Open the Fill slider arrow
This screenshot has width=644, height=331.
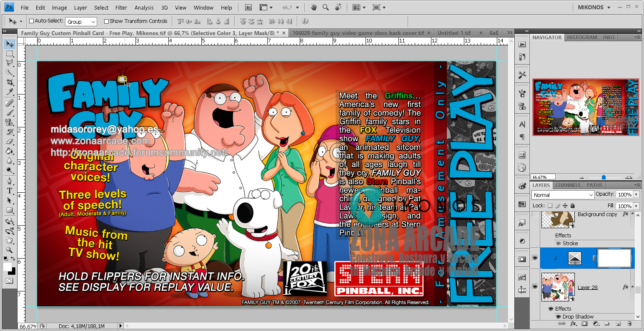pos(636,206)
